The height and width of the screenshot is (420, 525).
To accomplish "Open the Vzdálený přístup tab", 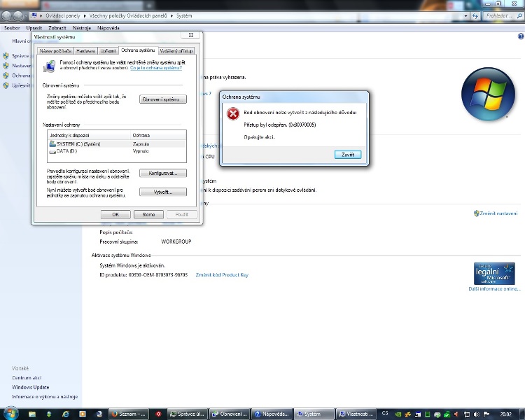I will tap(176, 51).
